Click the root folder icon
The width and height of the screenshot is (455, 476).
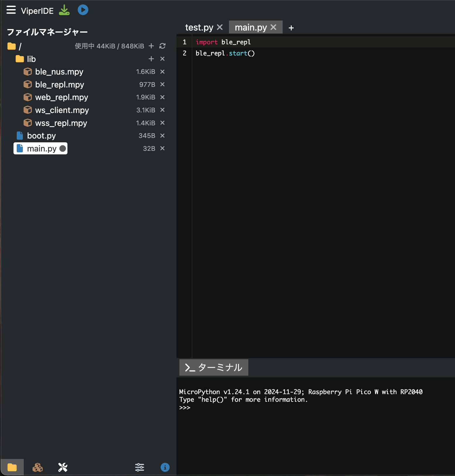11,46
